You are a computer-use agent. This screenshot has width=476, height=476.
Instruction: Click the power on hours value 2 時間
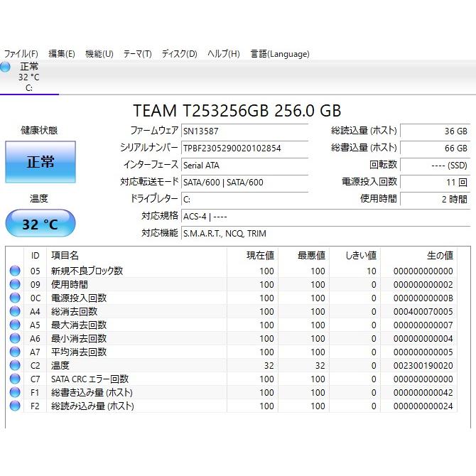pyautogui.click(x=436, y=199)
